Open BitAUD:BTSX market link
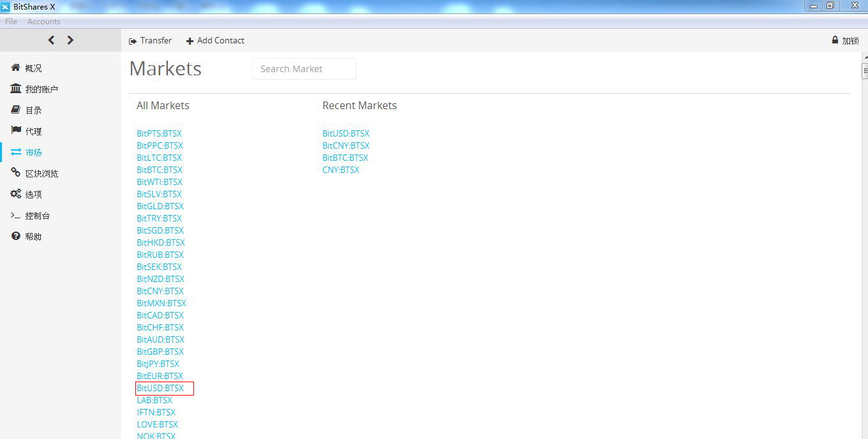Screen dimensions: 868x439 (160, 339)
